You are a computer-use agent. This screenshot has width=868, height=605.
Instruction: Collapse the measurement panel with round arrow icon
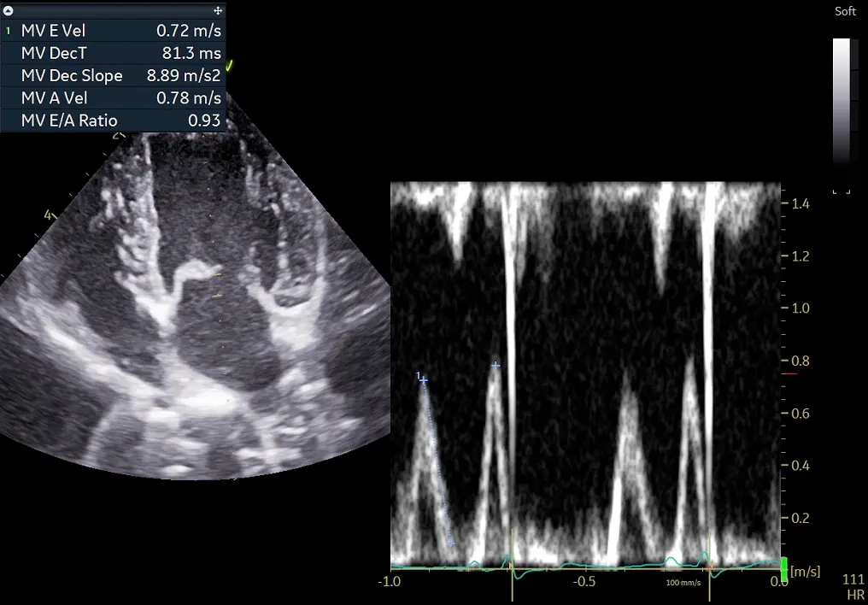pos(9,10)
